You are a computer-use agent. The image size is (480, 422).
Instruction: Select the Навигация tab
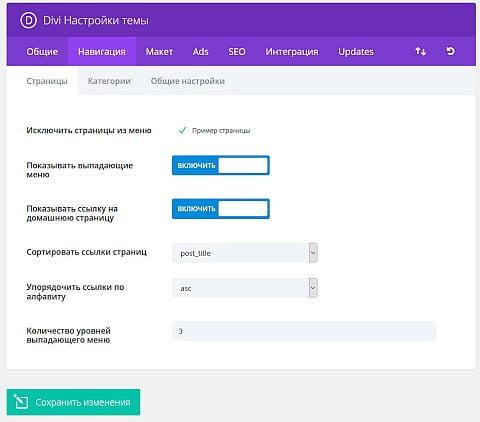point(102,52)
